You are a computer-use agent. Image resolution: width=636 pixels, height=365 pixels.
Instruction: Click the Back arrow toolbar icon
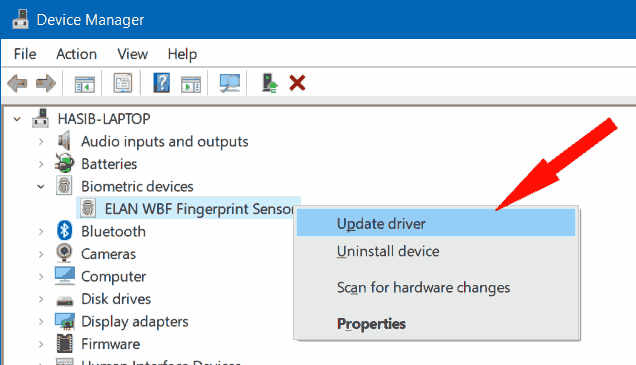coord(17,83)
